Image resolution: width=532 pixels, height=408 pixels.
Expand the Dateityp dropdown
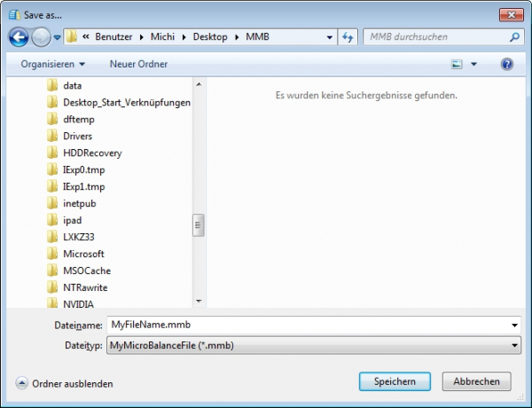(514, 344)
